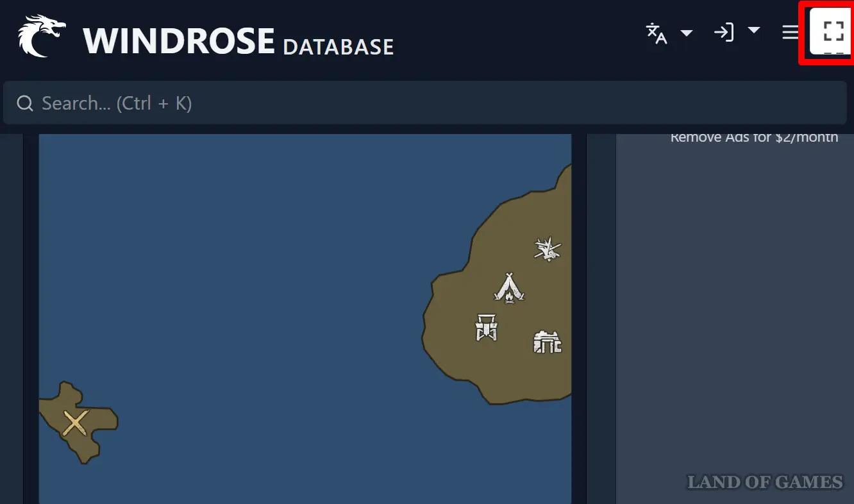The width and height of the screenshot is (854, 504).
Task: Click the LAND OF GAMES watermark
Action: click(x=765, y=482)
